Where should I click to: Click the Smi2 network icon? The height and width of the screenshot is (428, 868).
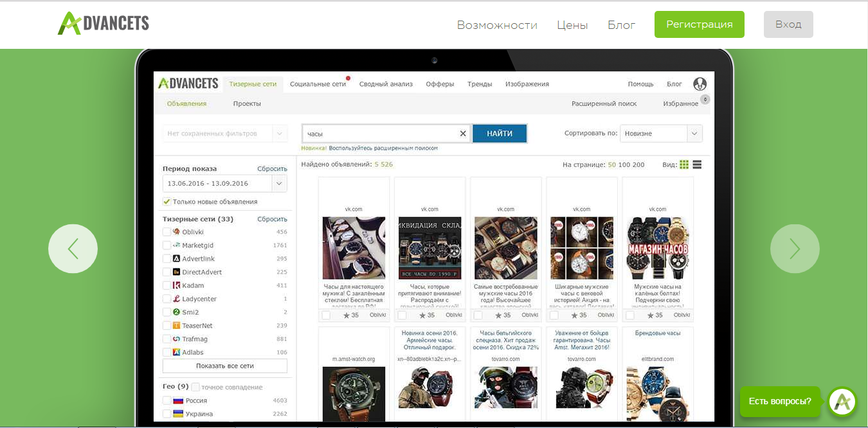pos(176,312)
